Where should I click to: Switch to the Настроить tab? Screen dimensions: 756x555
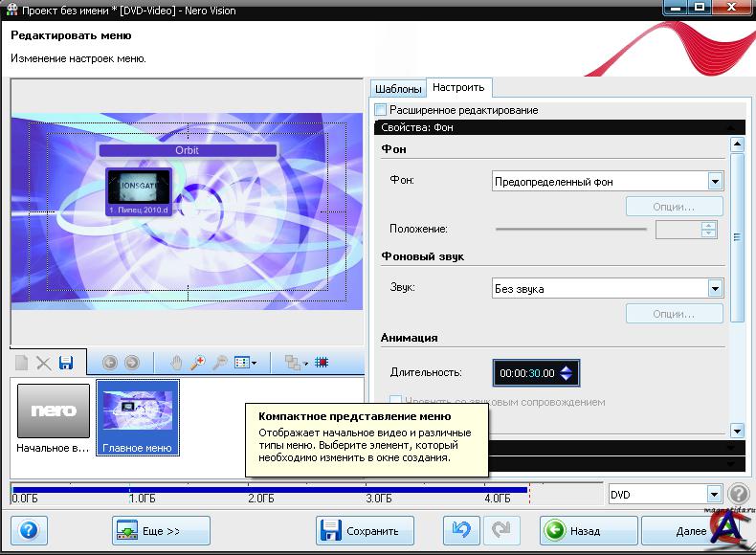click(458, 88)
